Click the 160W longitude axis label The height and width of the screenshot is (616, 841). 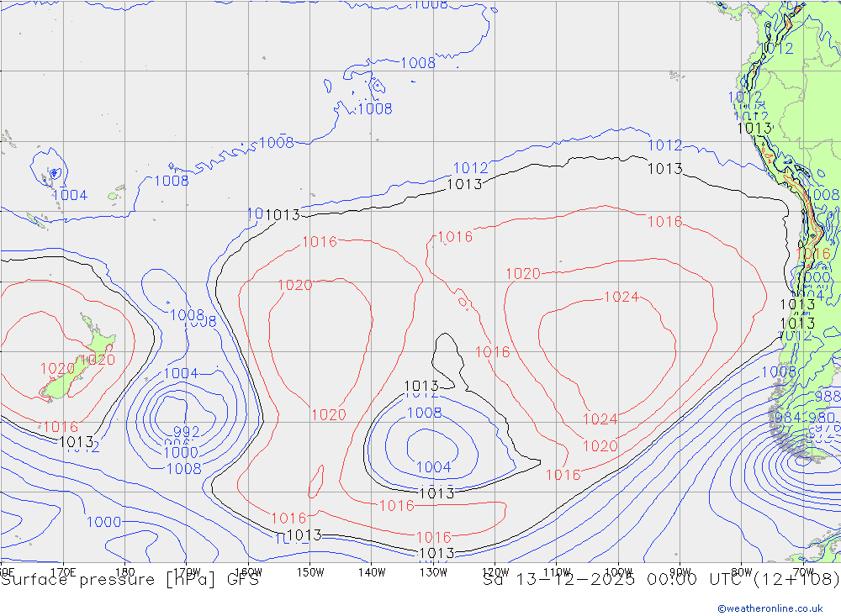[248, 572]
